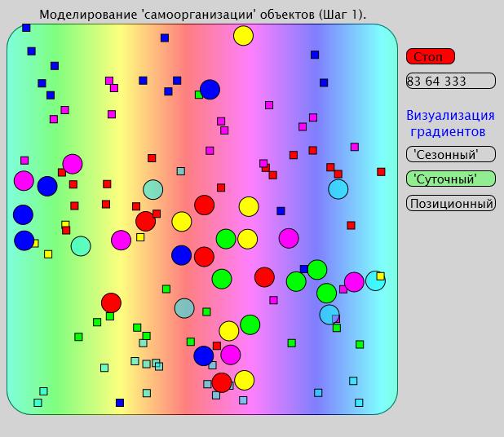Click the blue square overlapping a green circle

point(304,269)
